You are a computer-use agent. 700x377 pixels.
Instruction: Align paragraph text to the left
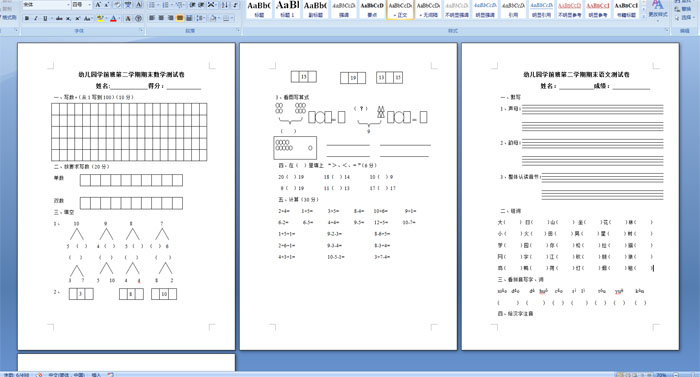(x=152, y=18)
